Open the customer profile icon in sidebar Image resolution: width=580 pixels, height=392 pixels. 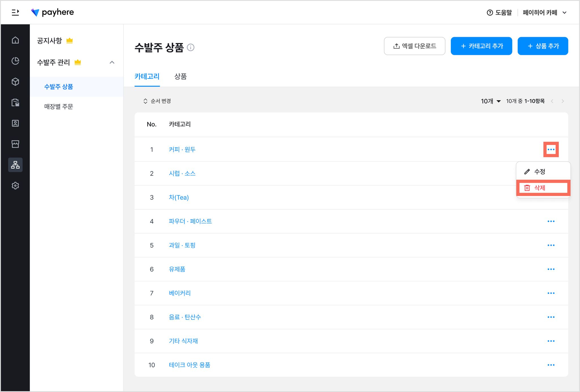click(x=15, y=123)
